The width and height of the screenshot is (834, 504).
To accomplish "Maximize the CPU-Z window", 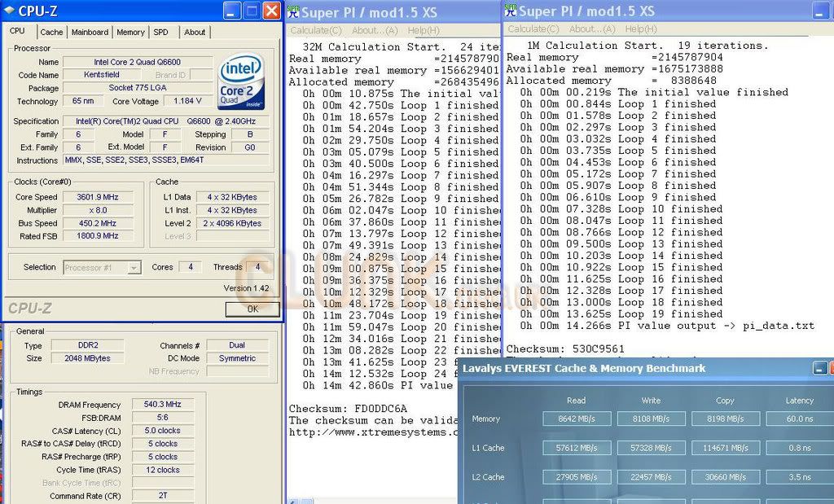I will coord(252,11).
